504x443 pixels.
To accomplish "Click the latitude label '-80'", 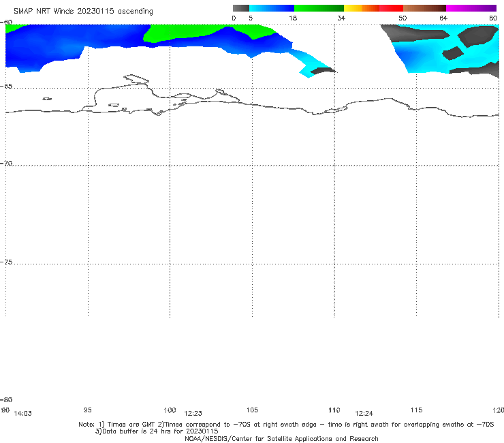I will pyautogui.click(x=6, y=399).
